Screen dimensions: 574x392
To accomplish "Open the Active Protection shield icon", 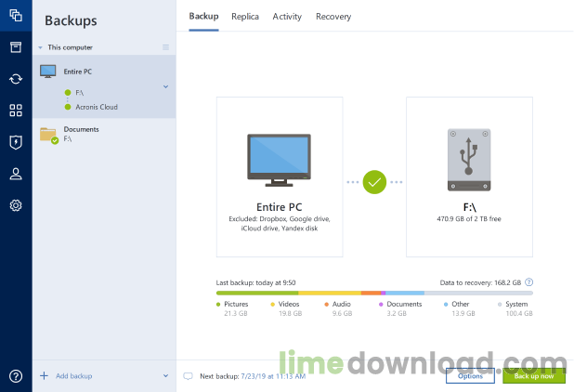I will click(x=16, y=142).
